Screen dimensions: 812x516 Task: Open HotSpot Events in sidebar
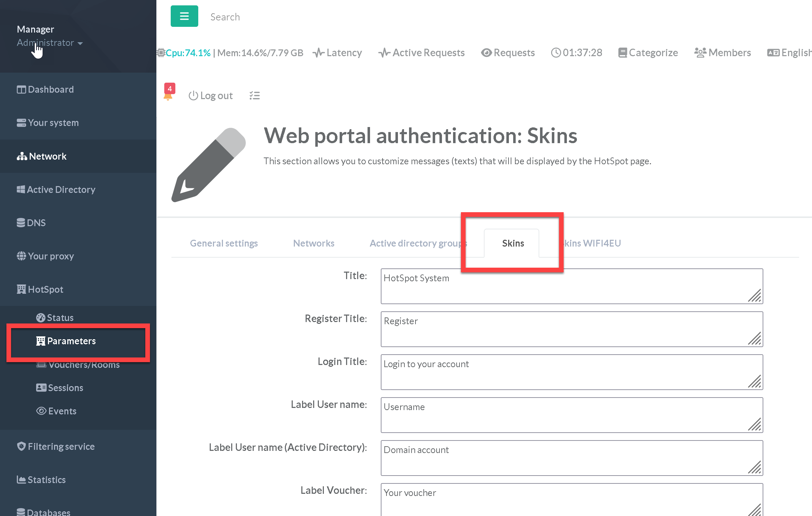coord(62,411)
